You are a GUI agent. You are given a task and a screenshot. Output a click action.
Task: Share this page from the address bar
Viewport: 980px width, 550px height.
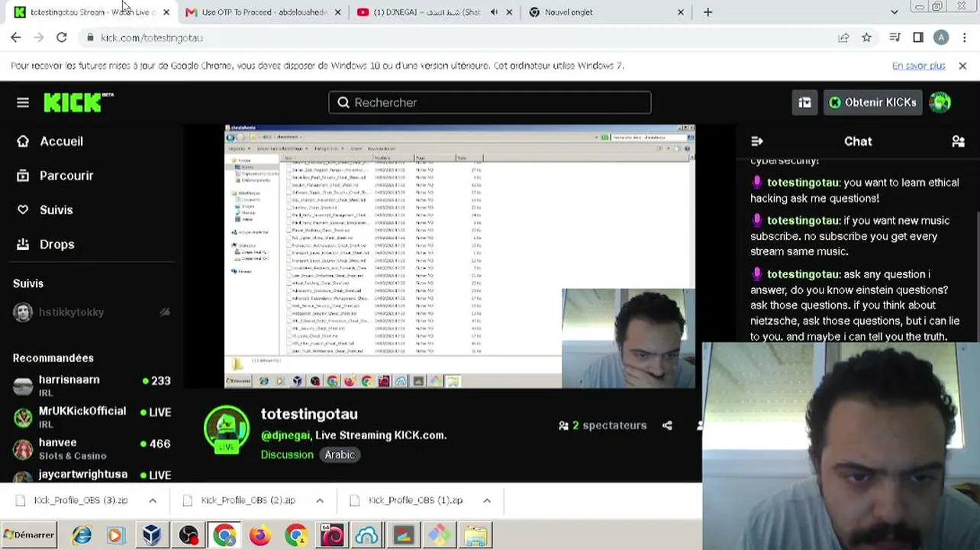point(843,37)
